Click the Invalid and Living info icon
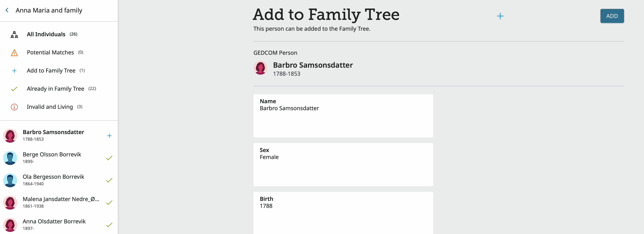This screenshot has width=644, height=234. coord(14,107)
